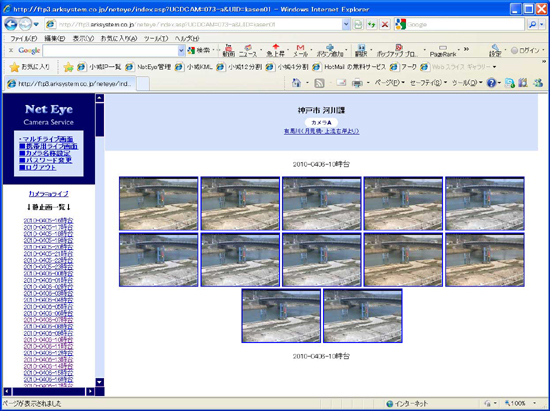Image resolution: width=550 pixels, height=411 pixels.
Task: Open the recent pages dropdown beside Forward
Action: tap(36, 25)
